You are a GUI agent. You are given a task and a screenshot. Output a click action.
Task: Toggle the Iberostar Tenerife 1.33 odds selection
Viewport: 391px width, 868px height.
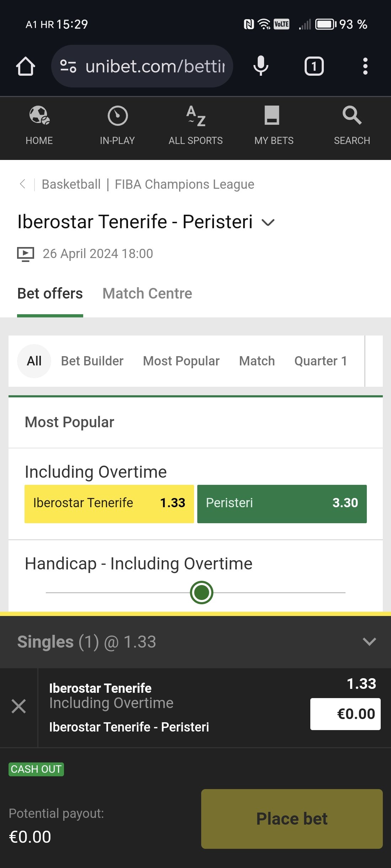[109, 504]
